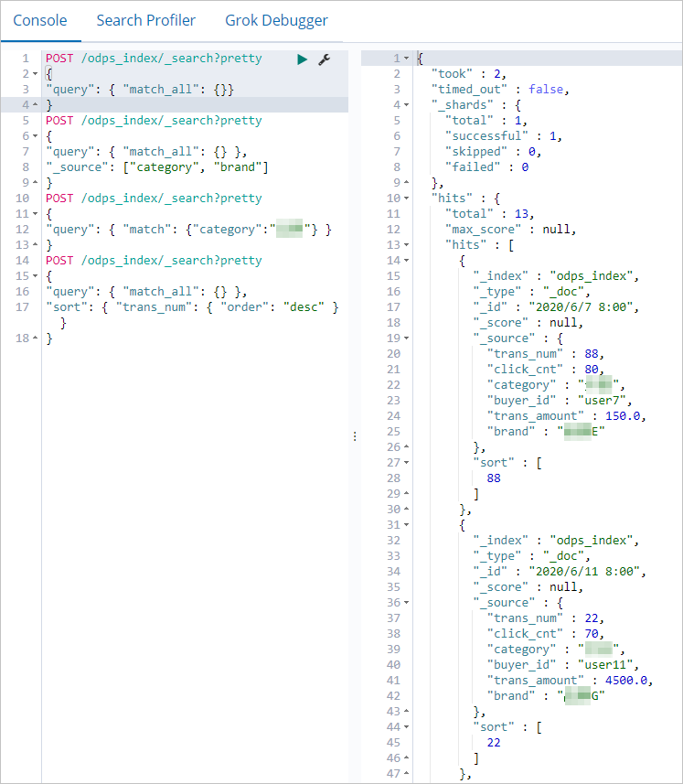Collapse fold arrow at editor line 11
The height and width of the screenshot is (784, 683).
tap(35, 214)
